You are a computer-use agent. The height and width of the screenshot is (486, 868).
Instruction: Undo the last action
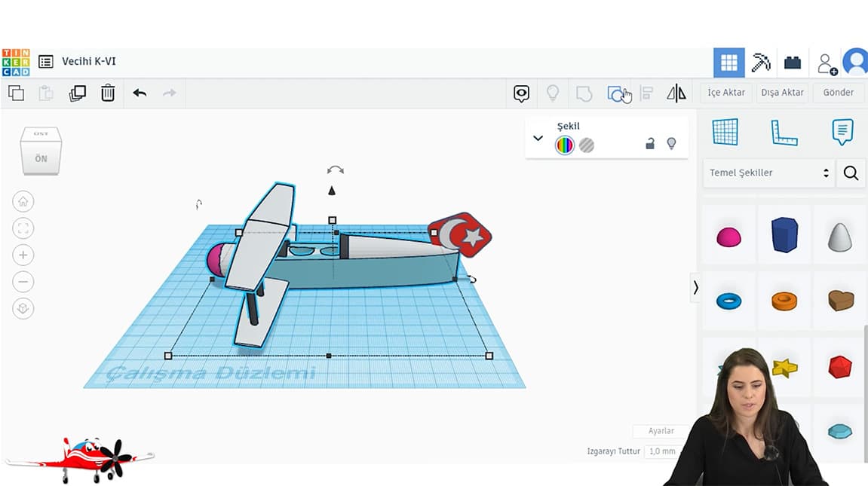140,93
